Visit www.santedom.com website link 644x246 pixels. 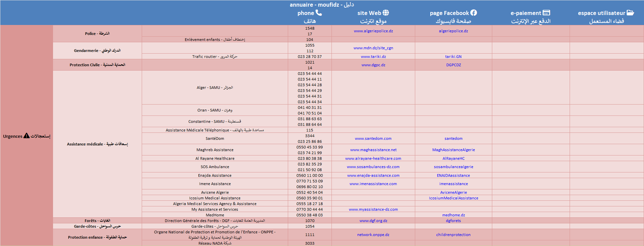coord(373,138)
